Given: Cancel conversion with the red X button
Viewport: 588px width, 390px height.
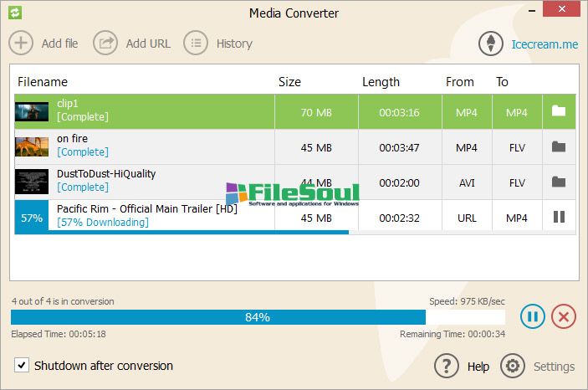Looking at the screenshot, I should 564,316.
